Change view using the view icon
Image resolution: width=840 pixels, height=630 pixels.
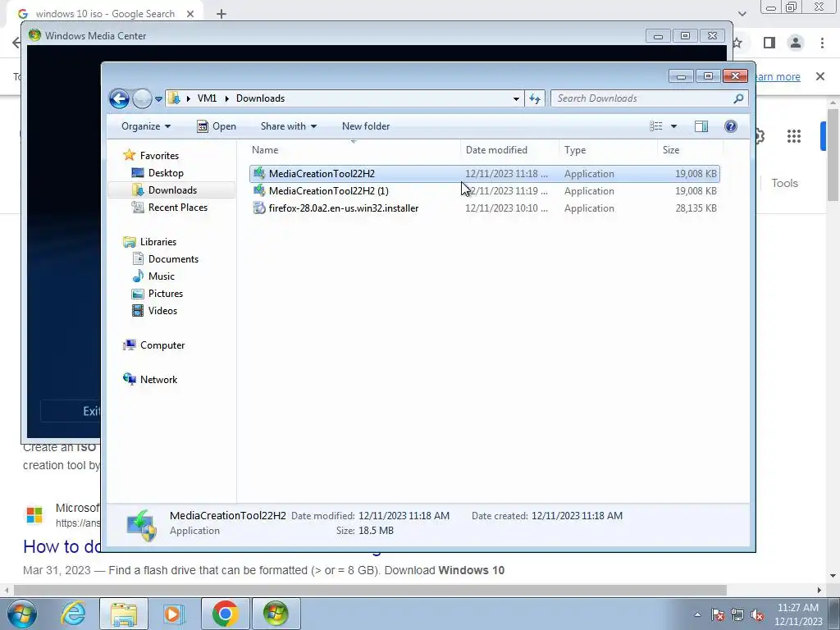coord(655,126)
